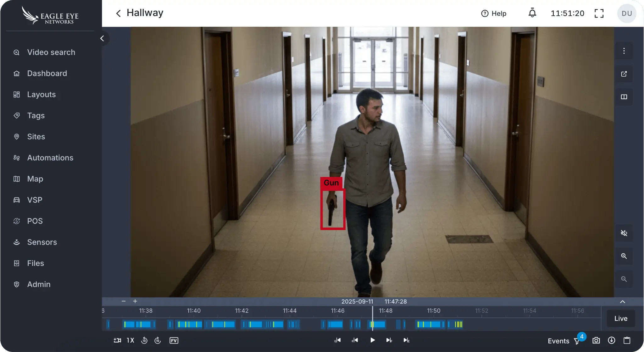This screenshot has width=644, height=352.
Task: Rewind playback 10 seconds
Action: point(145,340)
